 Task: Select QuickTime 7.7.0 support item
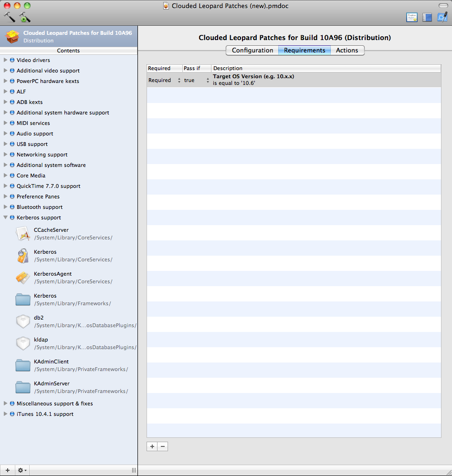(48, 186)
